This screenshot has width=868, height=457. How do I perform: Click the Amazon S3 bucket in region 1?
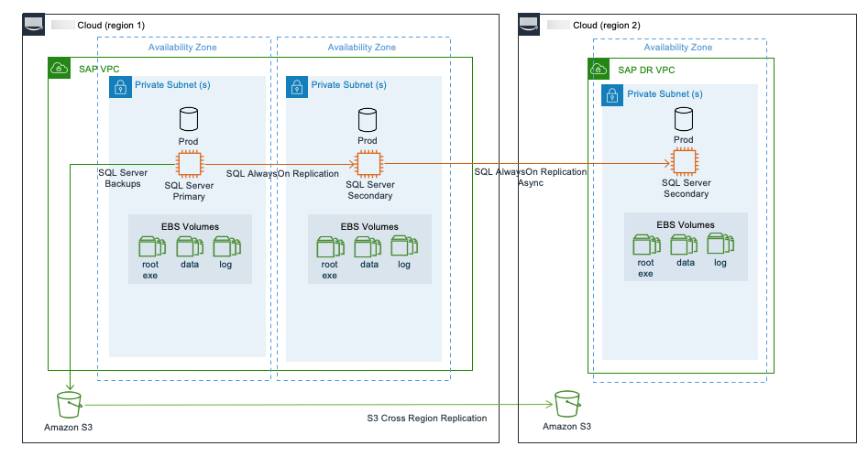(x=69, y=403)
